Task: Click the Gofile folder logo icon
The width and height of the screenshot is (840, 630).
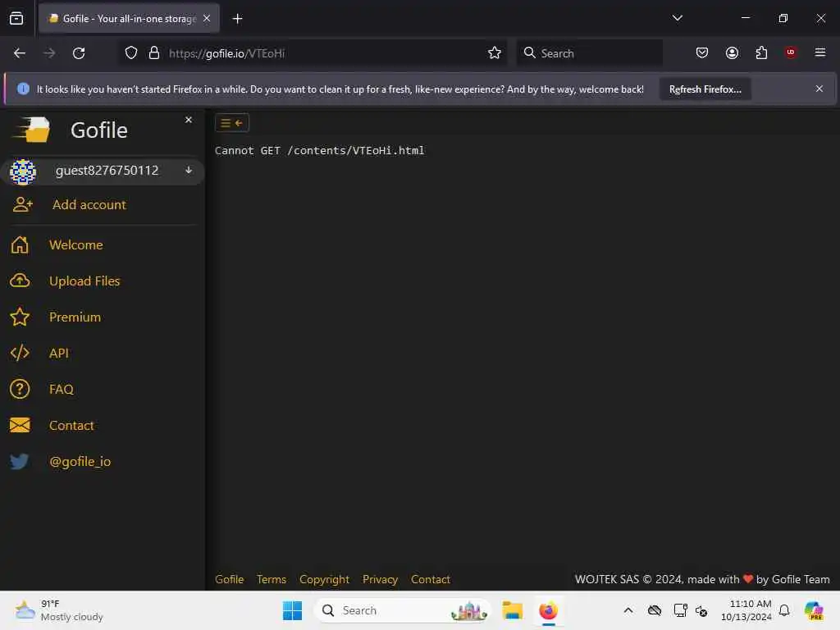Action: (32, 130)
